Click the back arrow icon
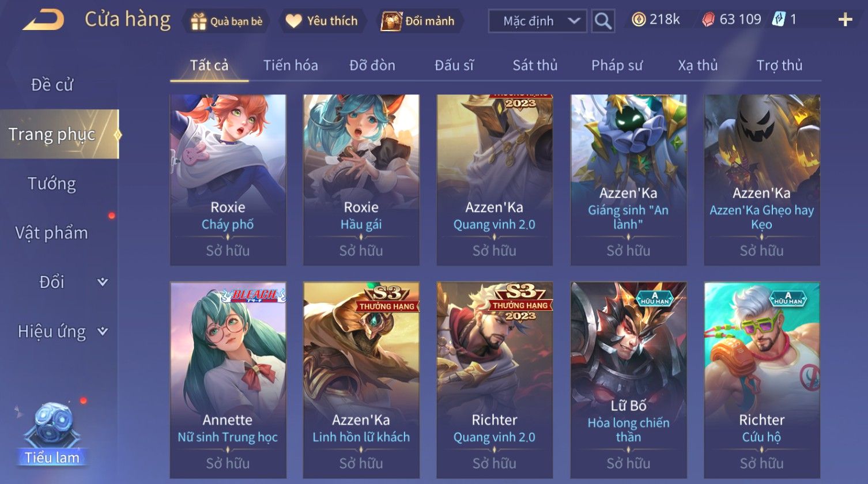Image resolution: width=868 pixels, height=484 pixels. [44, 21]
